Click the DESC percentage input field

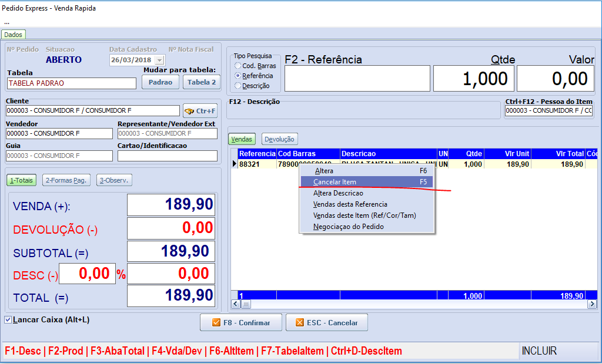click(87, 274)
